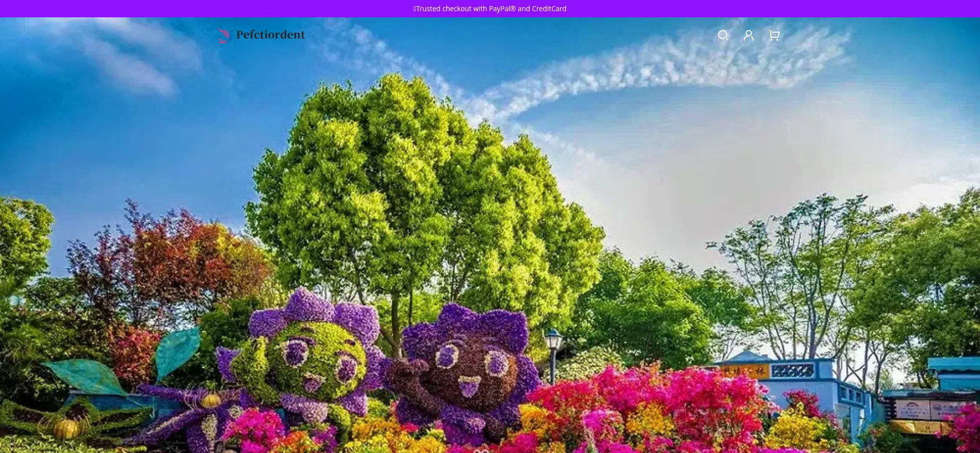Image resolution: width=980 pixels, height=453 pixels.
Task: Open the shopping cart icon
Action: pos(774,35)
